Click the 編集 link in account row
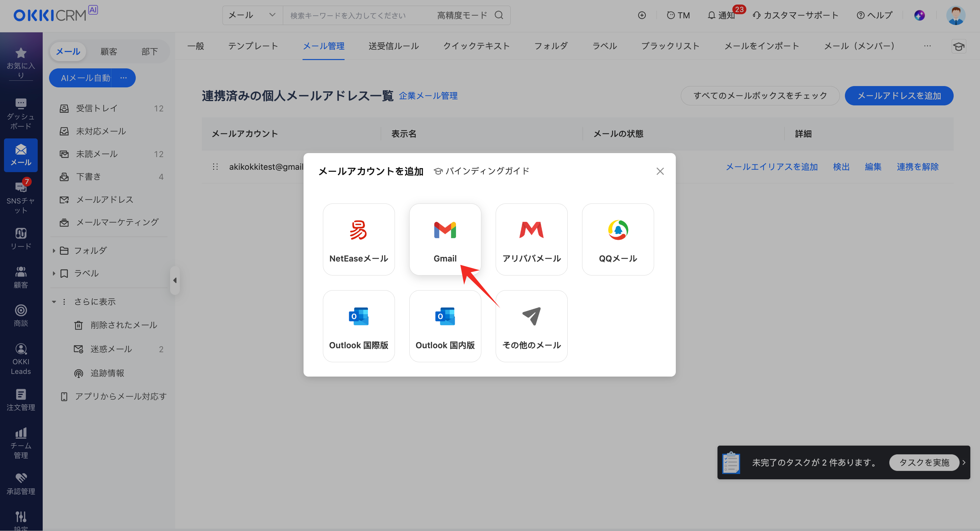The width and height of the screenshot is (980, 531). pos(873,167)
